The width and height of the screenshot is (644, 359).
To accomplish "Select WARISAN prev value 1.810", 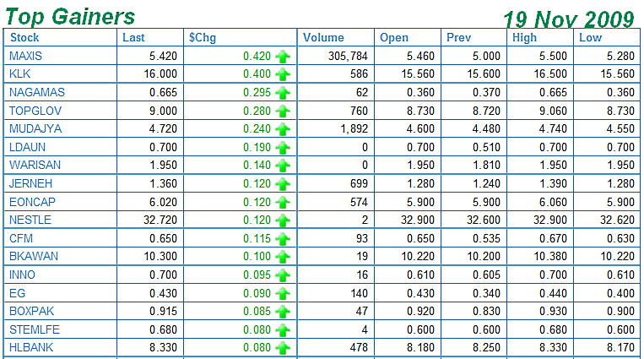I will click(x=486, y=165).
